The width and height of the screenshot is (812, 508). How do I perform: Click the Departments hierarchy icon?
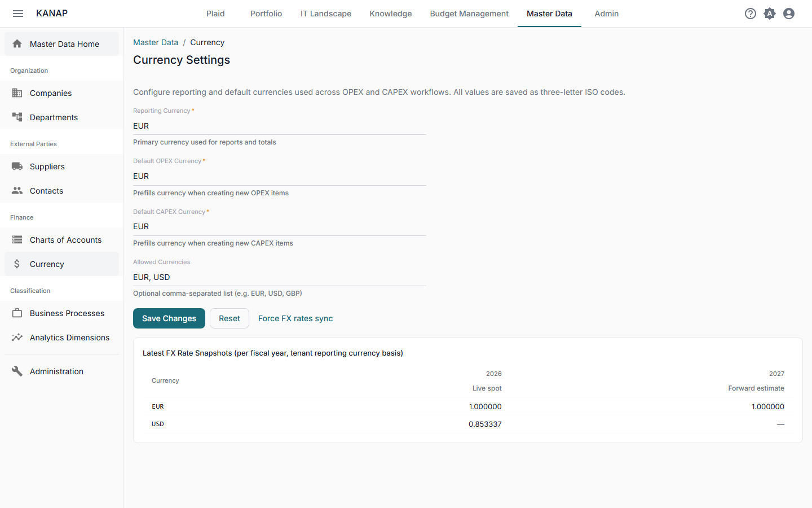tap(17, 117)
